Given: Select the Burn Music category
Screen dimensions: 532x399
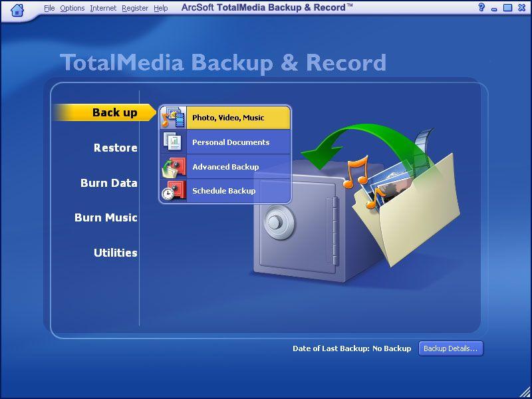Looking at the screenshot, I should tap(106, 217).
